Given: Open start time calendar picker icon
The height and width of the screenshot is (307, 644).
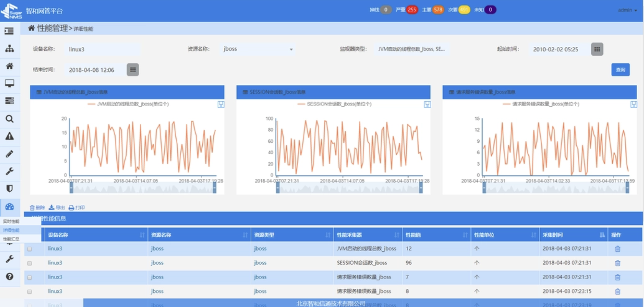Looking at the screenshot, I should 597,49.
